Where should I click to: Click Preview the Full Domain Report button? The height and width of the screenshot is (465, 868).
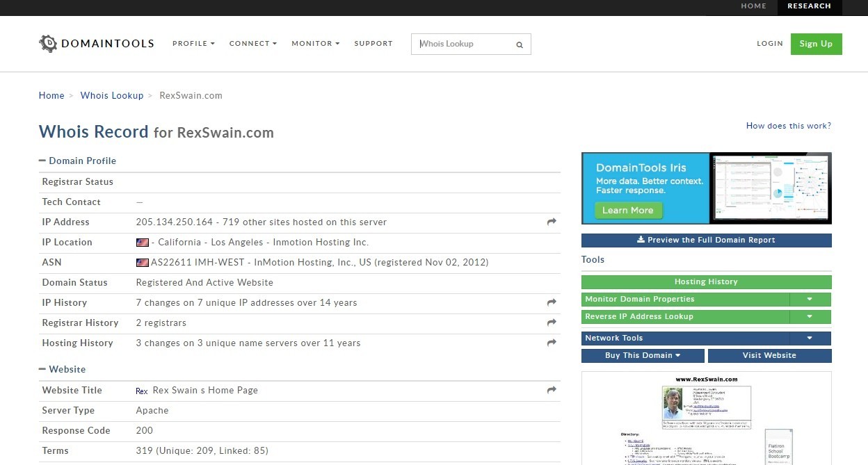706,240
